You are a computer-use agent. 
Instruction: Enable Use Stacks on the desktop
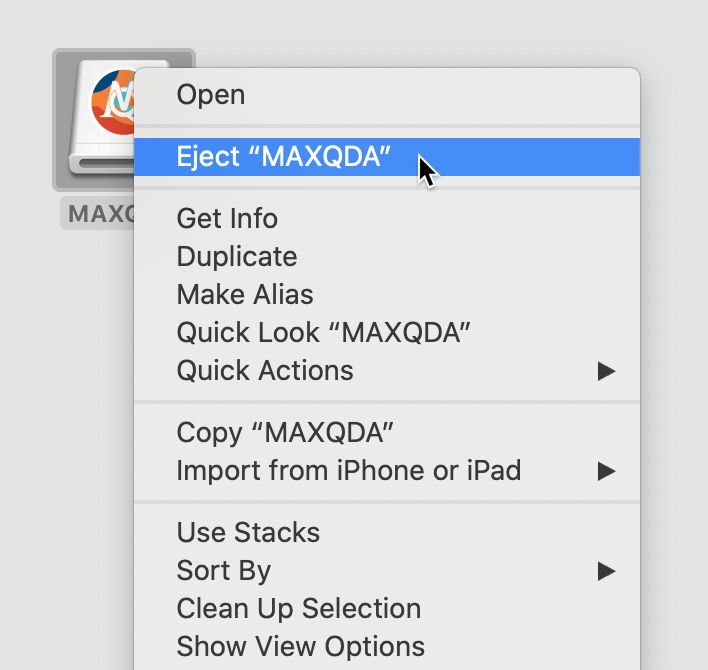pos(387,532)
